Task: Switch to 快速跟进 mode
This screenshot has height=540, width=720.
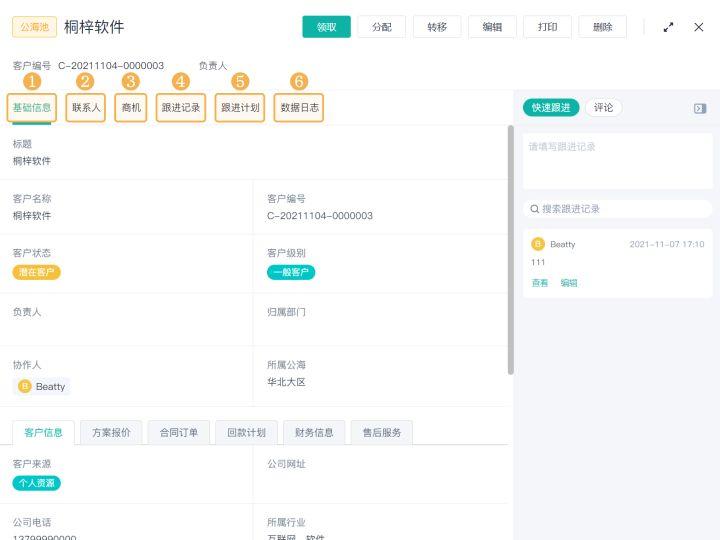Action: click(551, 108)
